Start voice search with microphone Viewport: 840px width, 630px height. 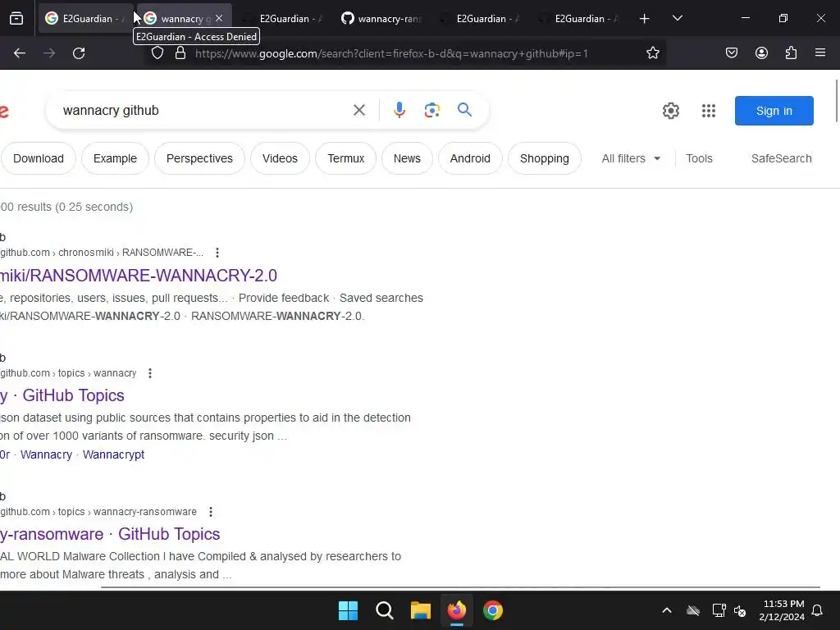[x=399, y=111]
